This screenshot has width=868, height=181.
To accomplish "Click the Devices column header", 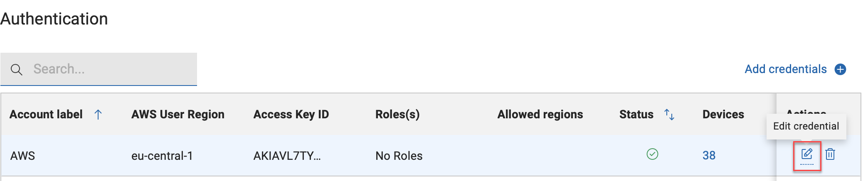I will click(723, 115).
